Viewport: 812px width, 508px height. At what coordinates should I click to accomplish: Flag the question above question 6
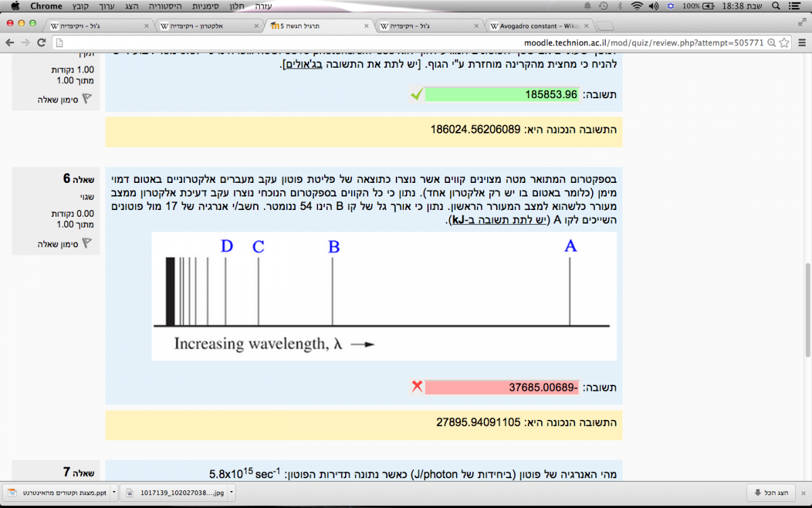point(87,99)
